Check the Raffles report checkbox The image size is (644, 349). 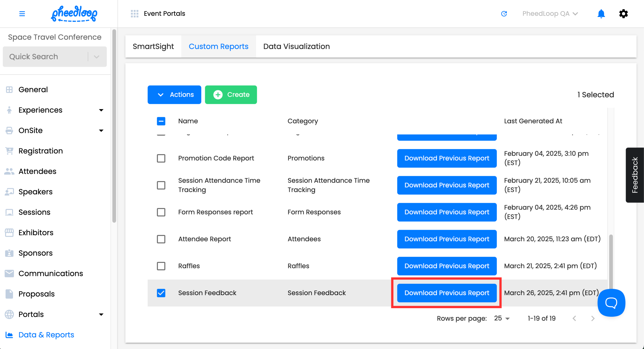coord(161,266)
